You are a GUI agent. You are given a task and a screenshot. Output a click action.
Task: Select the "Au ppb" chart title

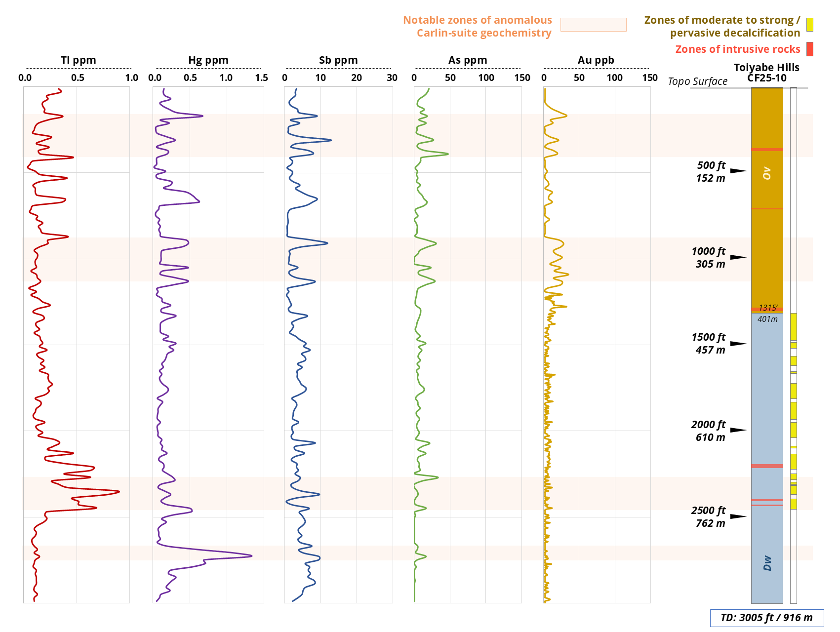click(596, 60)
